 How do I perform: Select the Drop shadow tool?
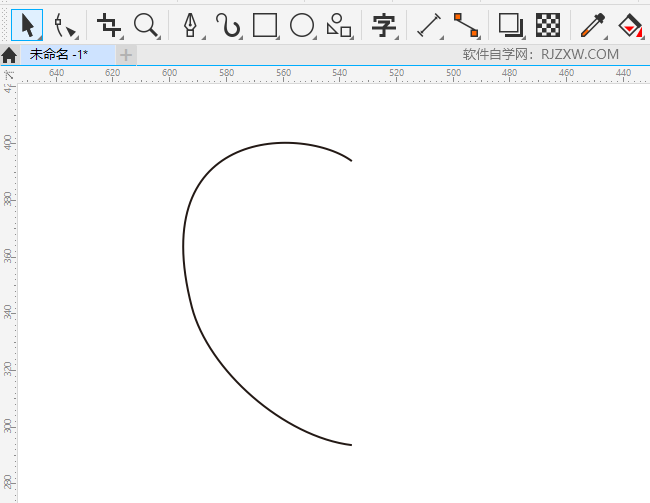[511, 25]
